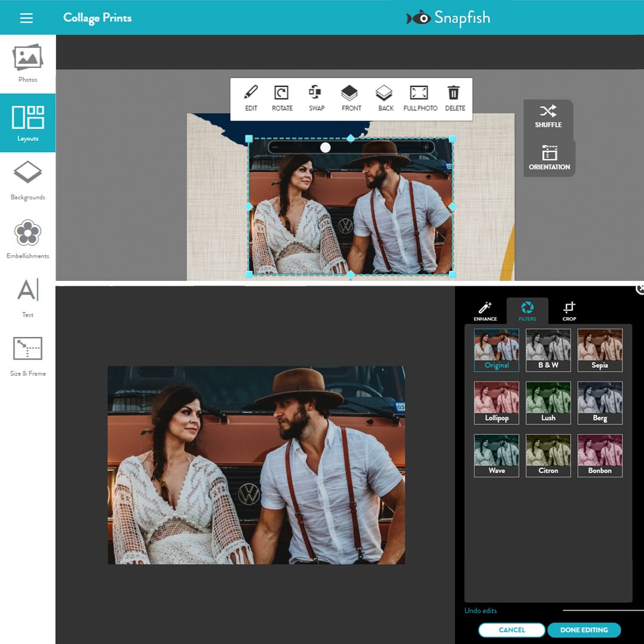Image resolution: width=644 pixels, height=644 pixels.
Task: Apply the B & W filter
Action: (548, 349)
